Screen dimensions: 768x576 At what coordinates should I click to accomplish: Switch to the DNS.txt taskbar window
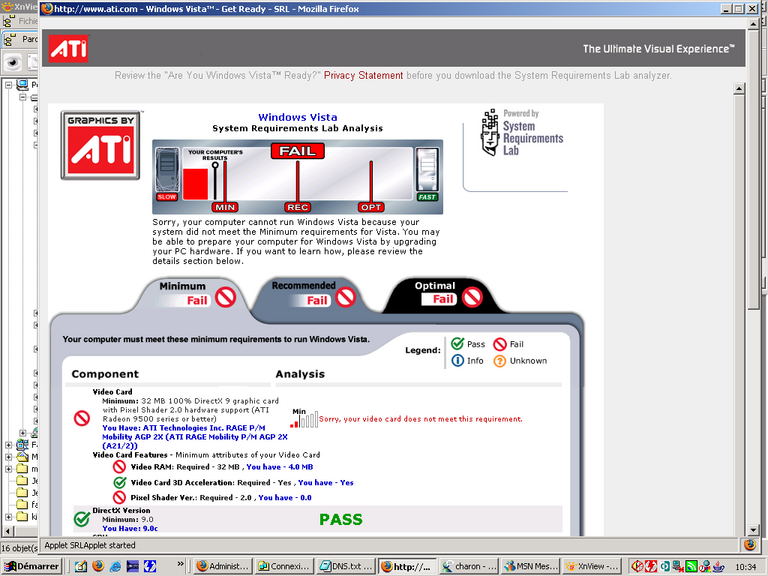(345, 566)
